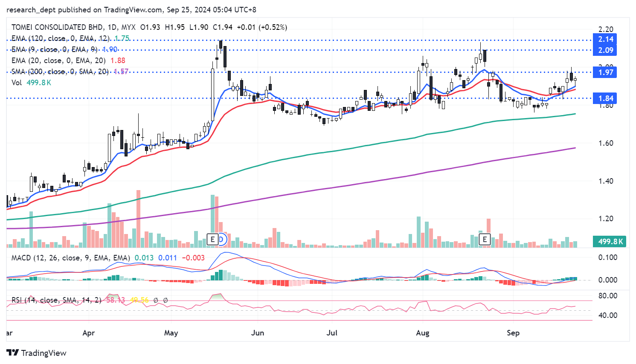Click the earnings E marker in mid-May
Image resolution: width=636 pixels, height=364 pixels.
[x=212, y=239]
